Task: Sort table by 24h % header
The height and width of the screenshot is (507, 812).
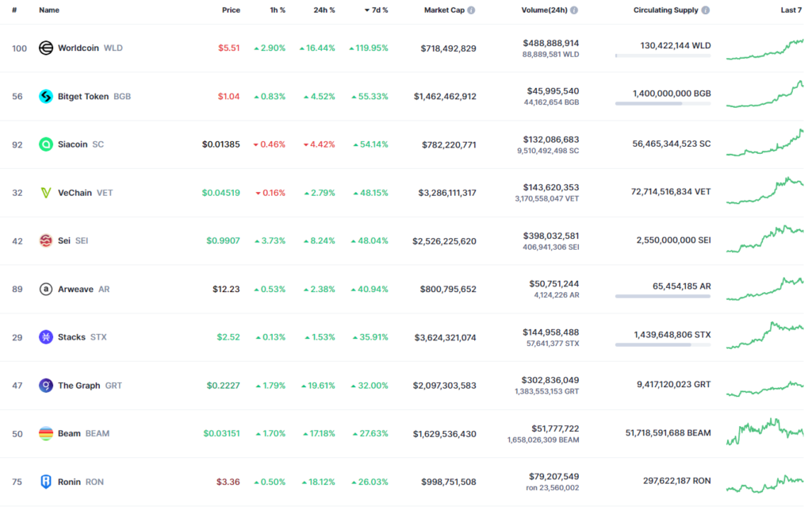Action: click(324, 10)
